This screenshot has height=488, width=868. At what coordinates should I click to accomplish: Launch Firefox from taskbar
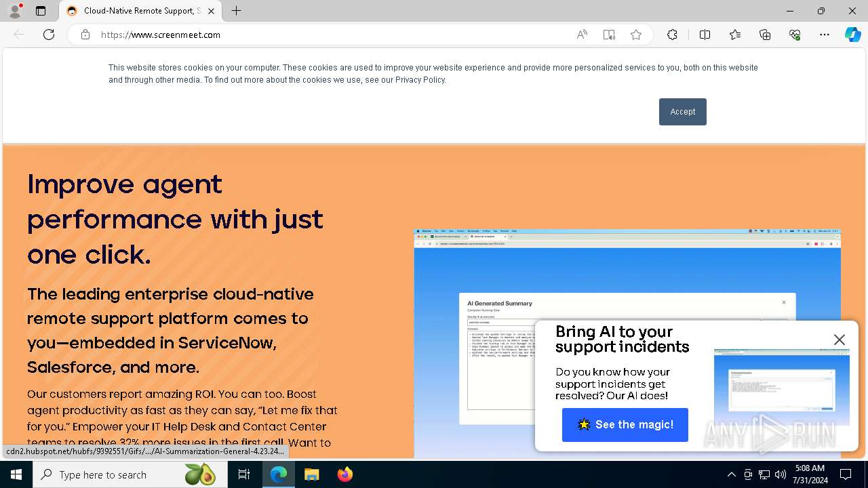344,474
